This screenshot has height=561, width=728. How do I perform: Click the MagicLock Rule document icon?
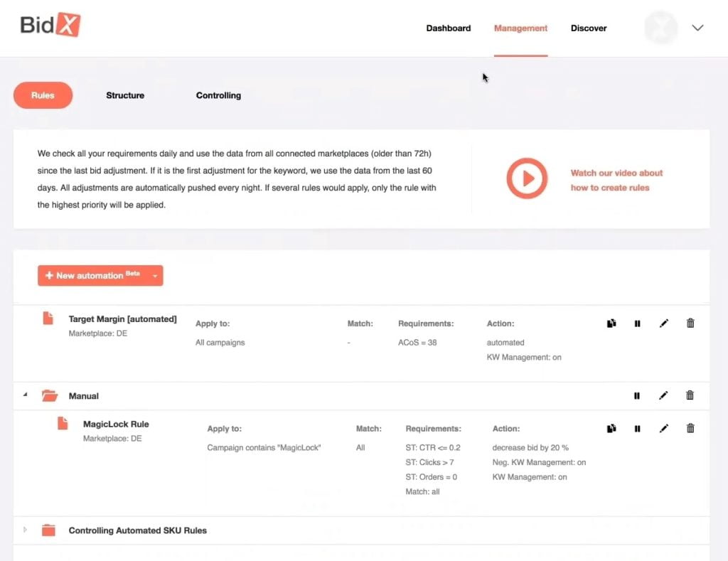(63, 423)
